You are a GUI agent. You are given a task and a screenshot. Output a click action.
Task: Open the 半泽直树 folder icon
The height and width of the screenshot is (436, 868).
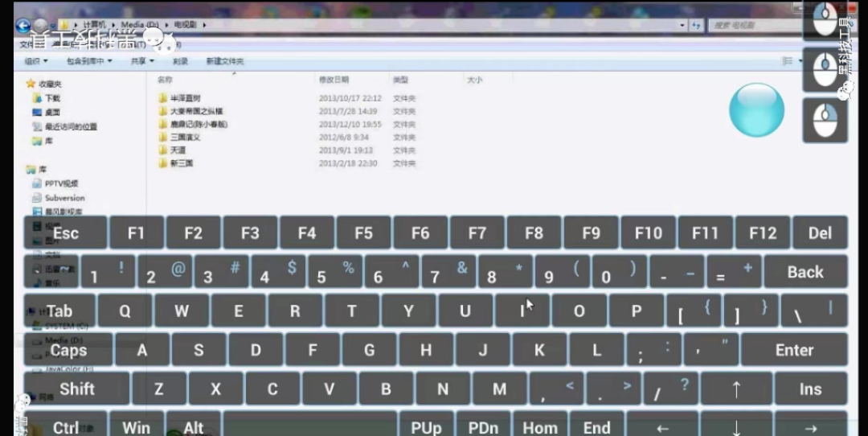pyautogui.click(x=162, y=98)
